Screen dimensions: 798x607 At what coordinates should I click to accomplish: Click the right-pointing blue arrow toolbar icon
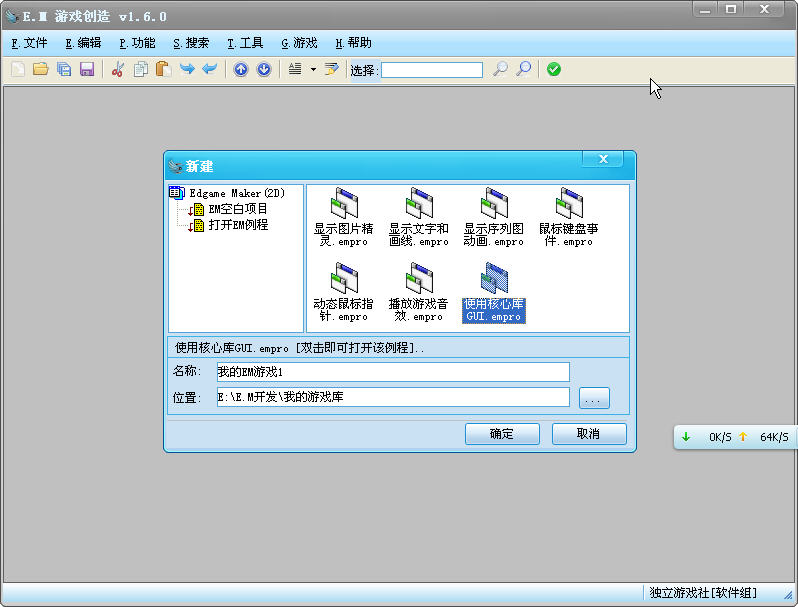click(187, 69)
